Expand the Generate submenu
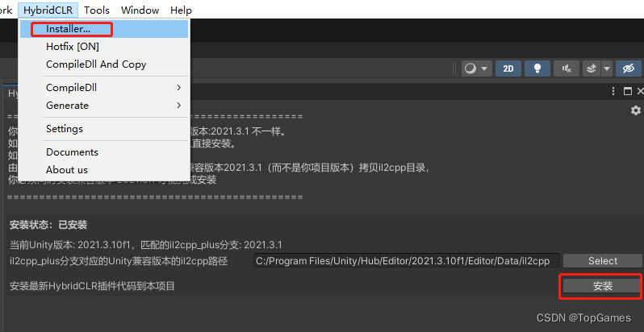This screenshot has height=332, width=644. click(104, 106)
